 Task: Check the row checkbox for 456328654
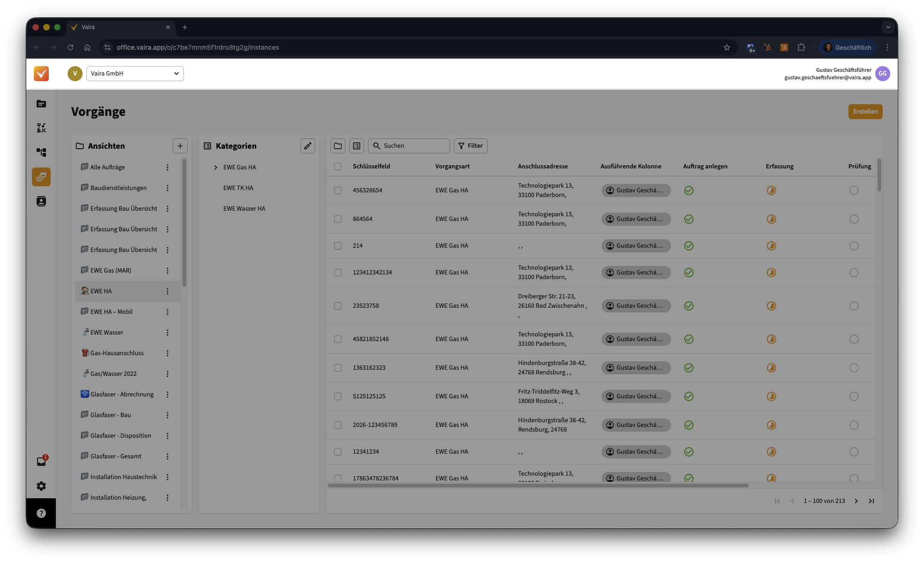(338, 190)
